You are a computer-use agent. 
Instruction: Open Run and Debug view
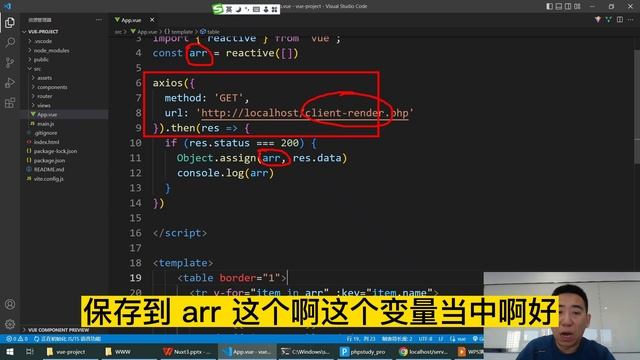[x=10, y=82]
